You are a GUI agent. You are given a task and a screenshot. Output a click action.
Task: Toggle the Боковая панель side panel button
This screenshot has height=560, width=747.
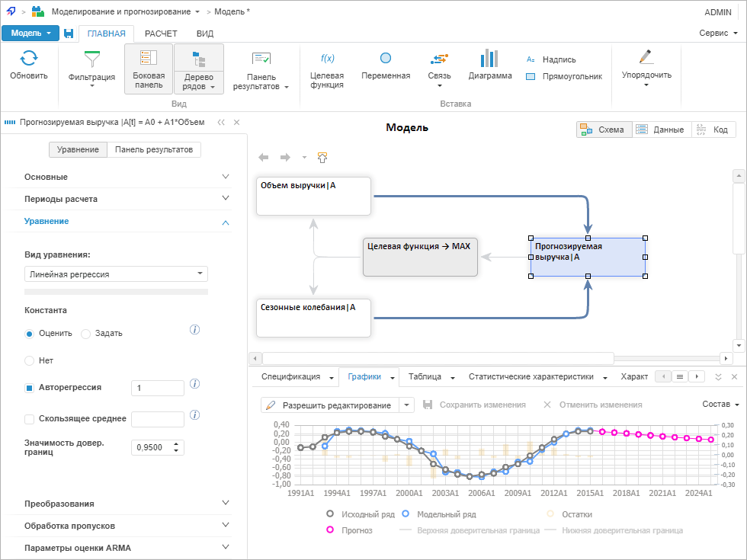click(149, 69)
